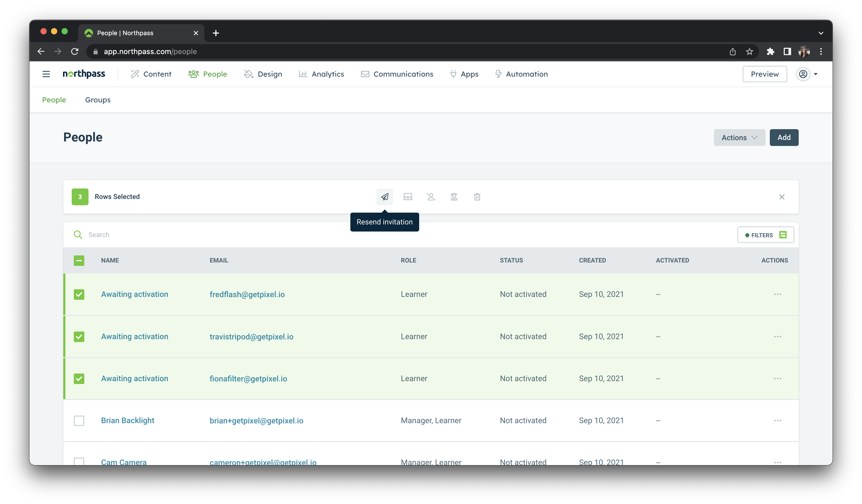This screenshot has width=862, height=504.
Task: Bookmark page with the star icon
Action: point(750,51)
